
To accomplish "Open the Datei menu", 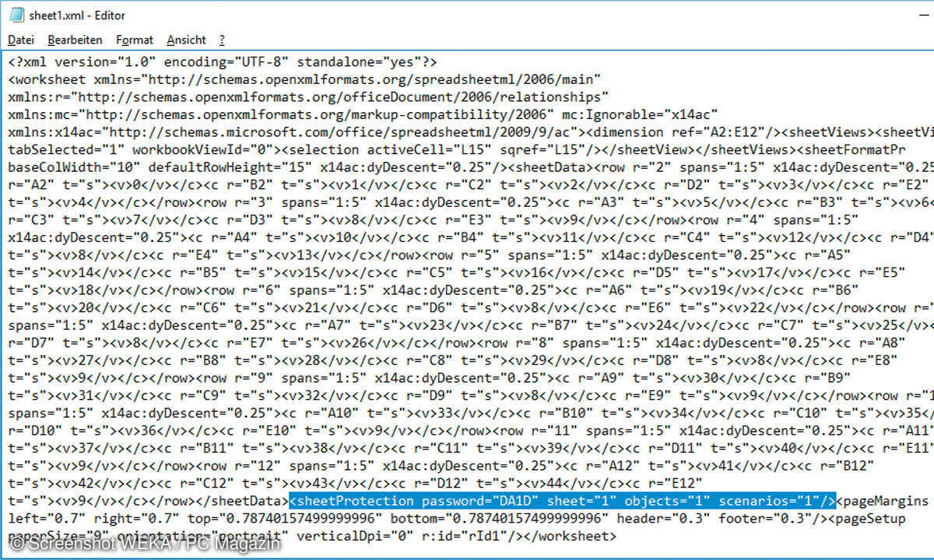I will [21, 40].
